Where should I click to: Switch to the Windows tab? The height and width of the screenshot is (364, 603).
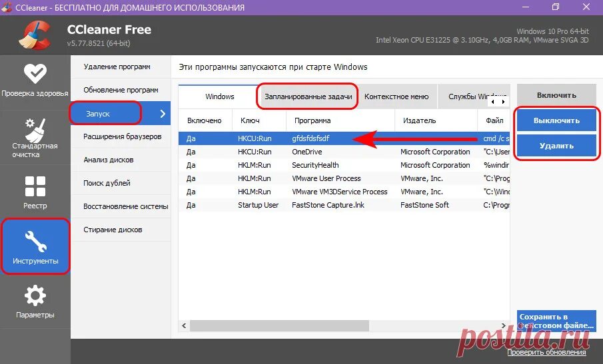[220, 96]
